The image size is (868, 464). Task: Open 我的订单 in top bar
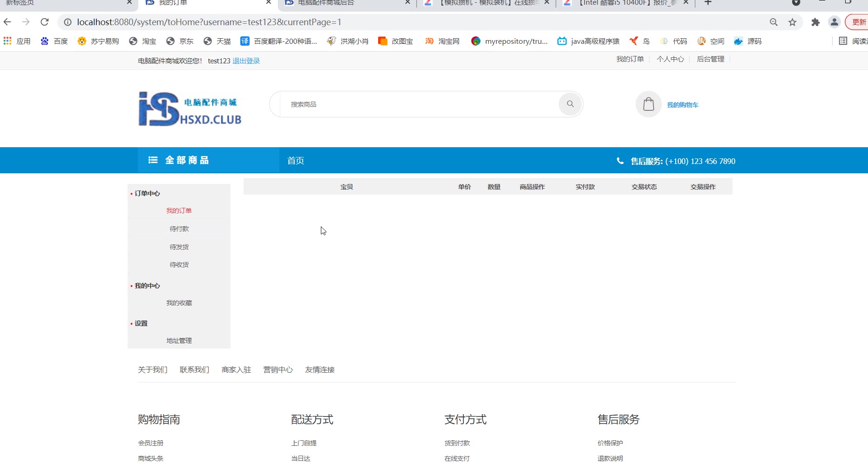click(630, 59)
